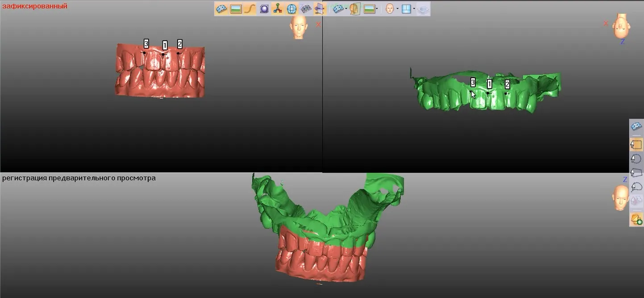Select the polygon selection tool
This screenshot has height=298, width=644.
click(x=636, y=173)
